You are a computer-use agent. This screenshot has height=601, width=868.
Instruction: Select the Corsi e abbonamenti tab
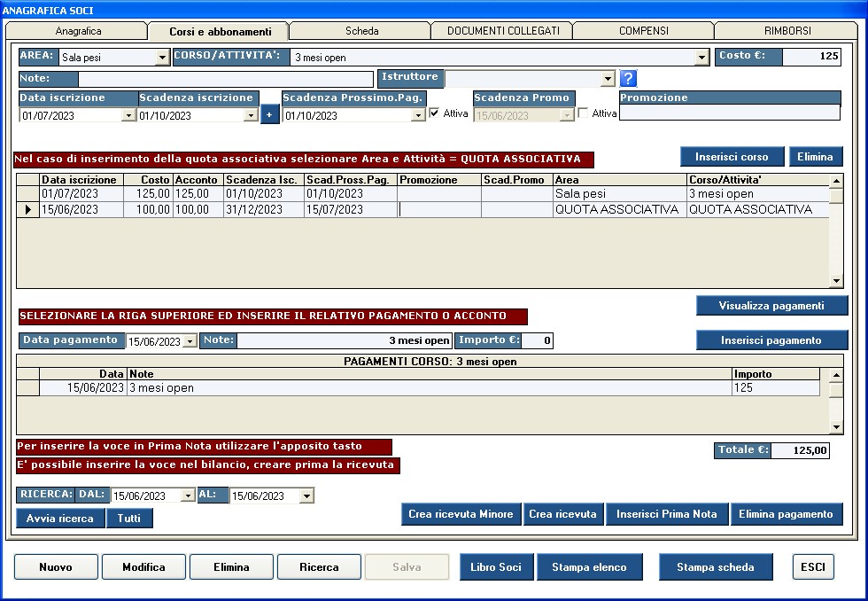(x=221, y=32)
